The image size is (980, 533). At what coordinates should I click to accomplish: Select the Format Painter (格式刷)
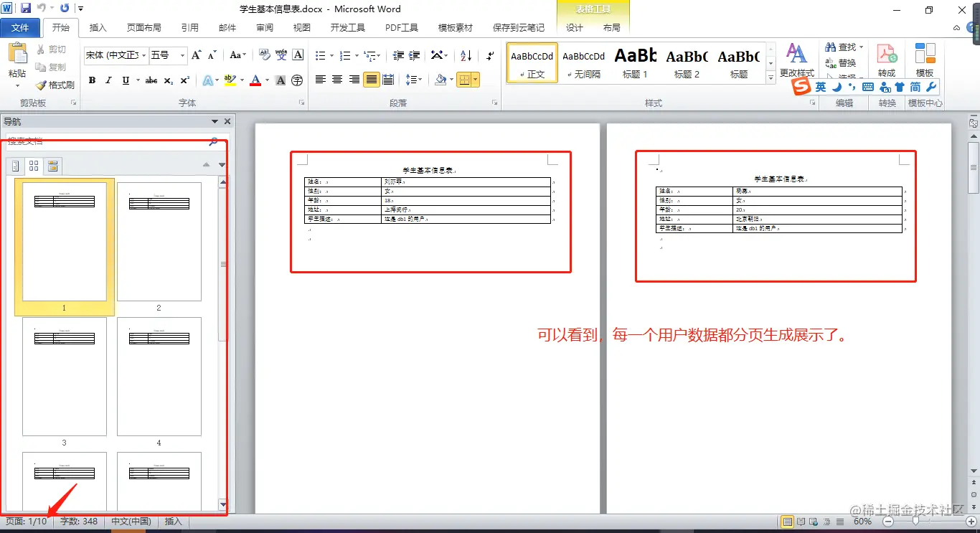click(x=56, y=85)
